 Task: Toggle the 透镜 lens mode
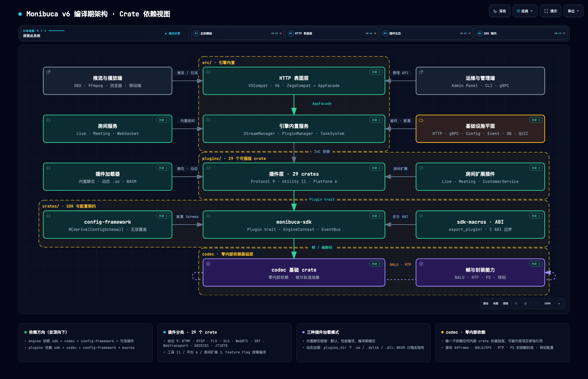505,303
